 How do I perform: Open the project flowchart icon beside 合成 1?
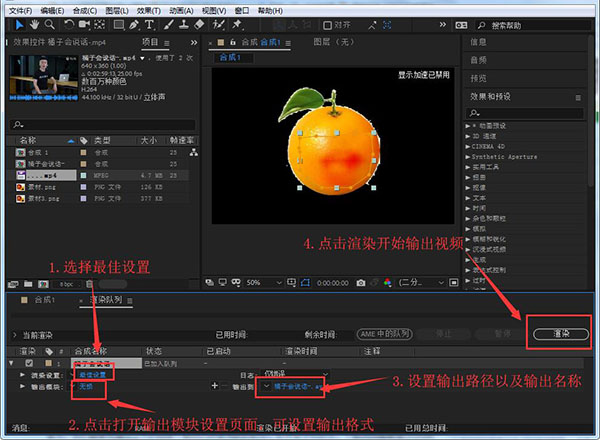point(194,152)
